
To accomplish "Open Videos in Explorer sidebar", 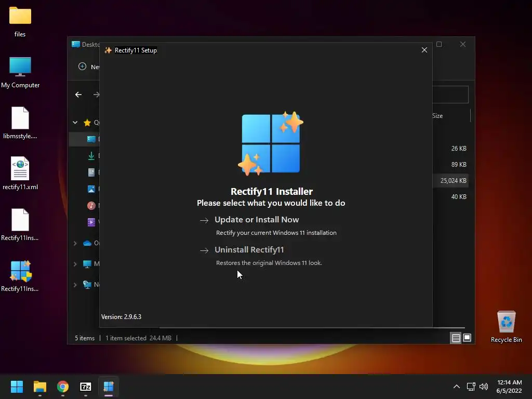I will (91, 222).
